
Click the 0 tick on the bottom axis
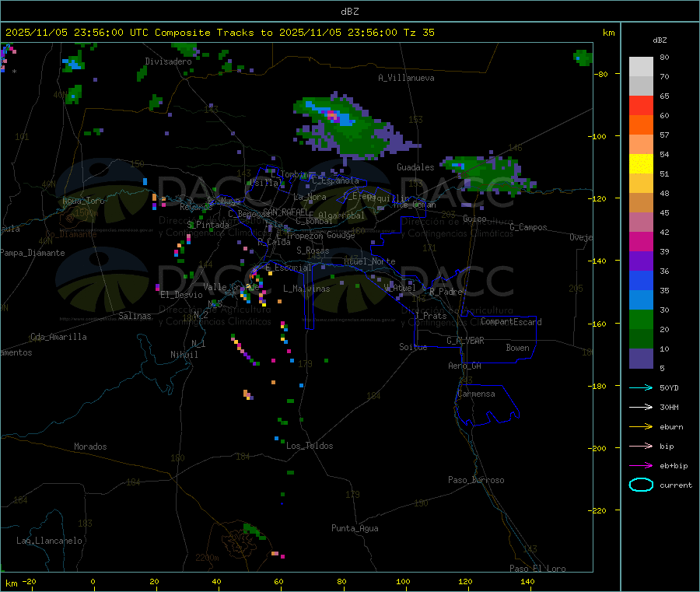click(x=93, y=581)
